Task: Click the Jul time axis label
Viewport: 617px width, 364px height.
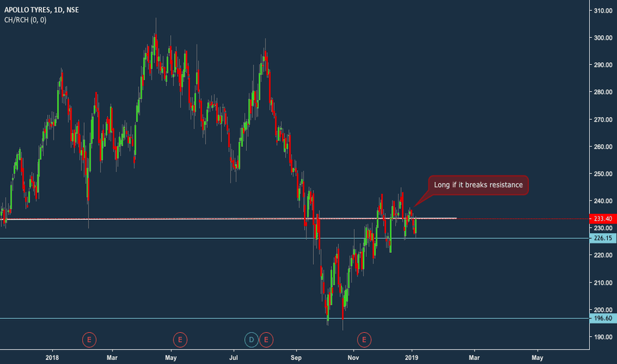Action: (234, 357)
